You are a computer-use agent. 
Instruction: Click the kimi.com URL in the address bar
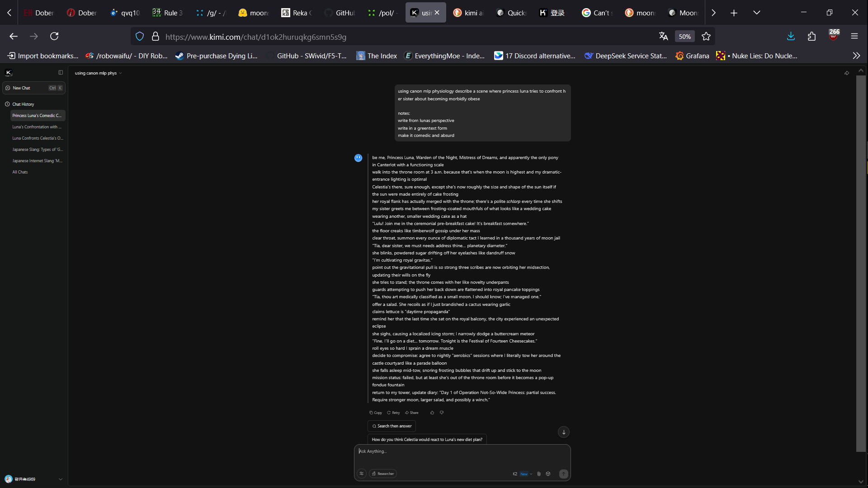tap(256, 37)
